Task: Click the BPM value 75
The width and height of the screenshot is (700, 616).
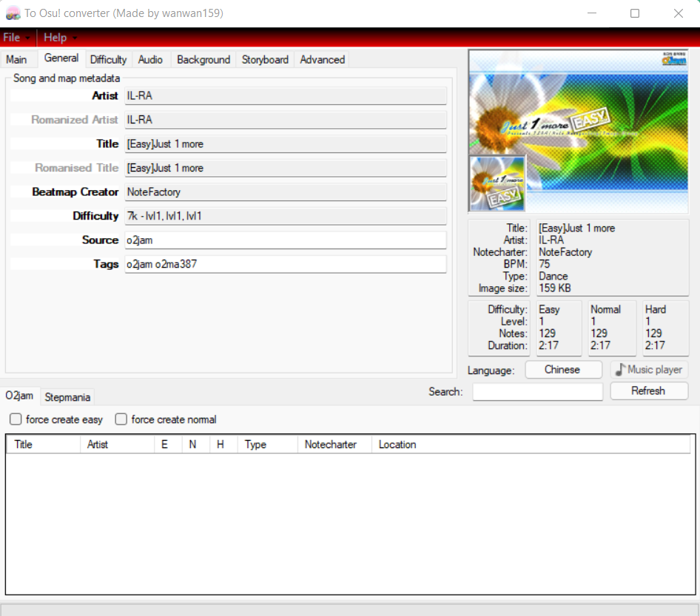Action: (544, 264)
